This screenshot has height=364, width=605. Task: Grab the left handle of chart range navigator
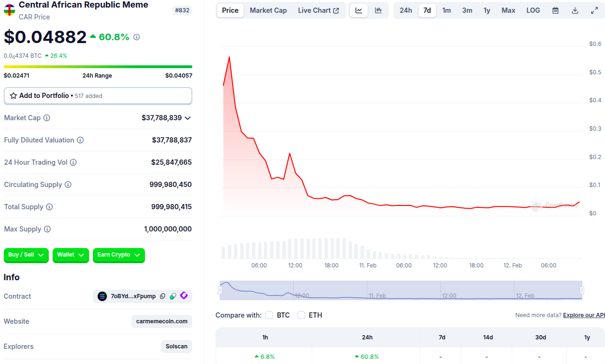pos(220,290)
